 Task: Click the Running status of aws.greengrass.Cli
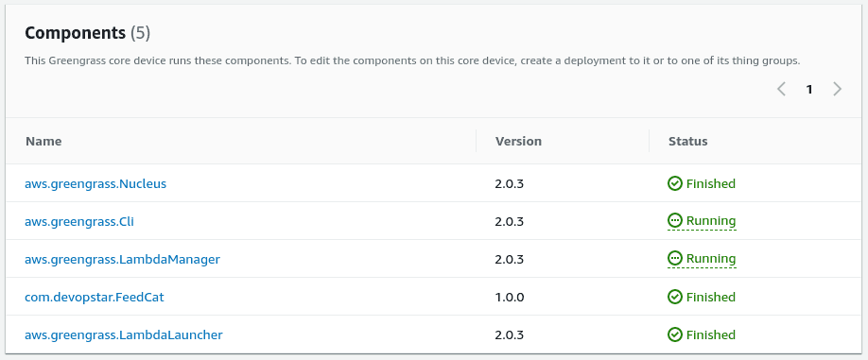pos(702,221)
